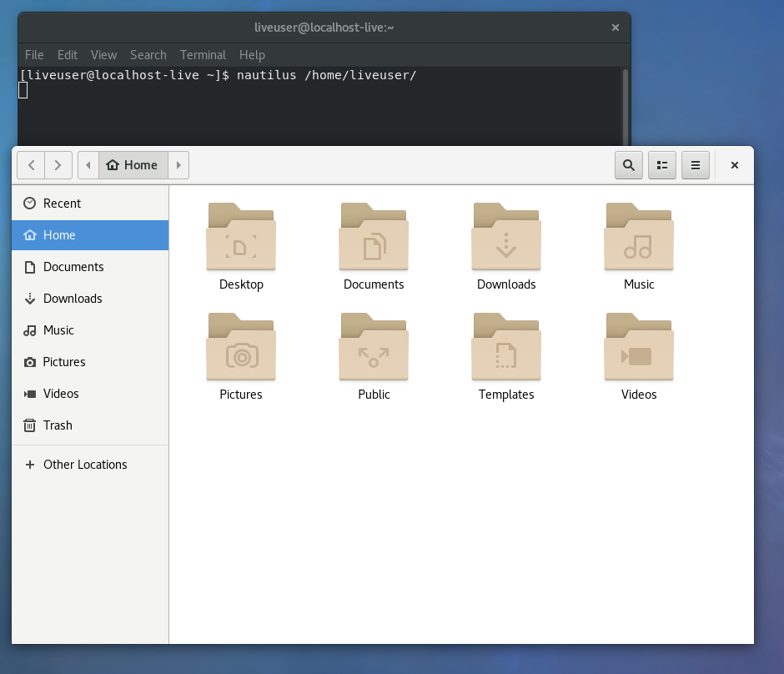Viewport: 784px width, 674px height.
Task: Open the terminal Search menu
Action: 148,55
